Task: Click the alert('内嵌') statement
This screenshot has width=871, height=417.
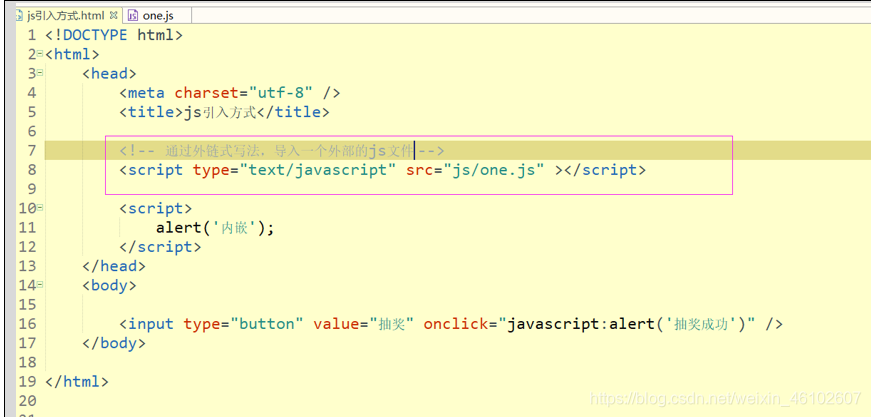Action: pyautogui.click(x=215, y=228)
